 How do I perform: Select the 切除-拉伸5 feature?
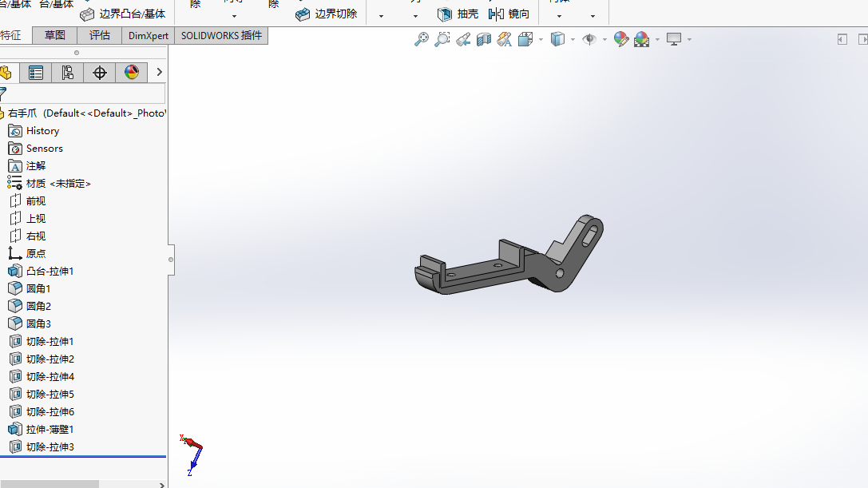(42, 394)
